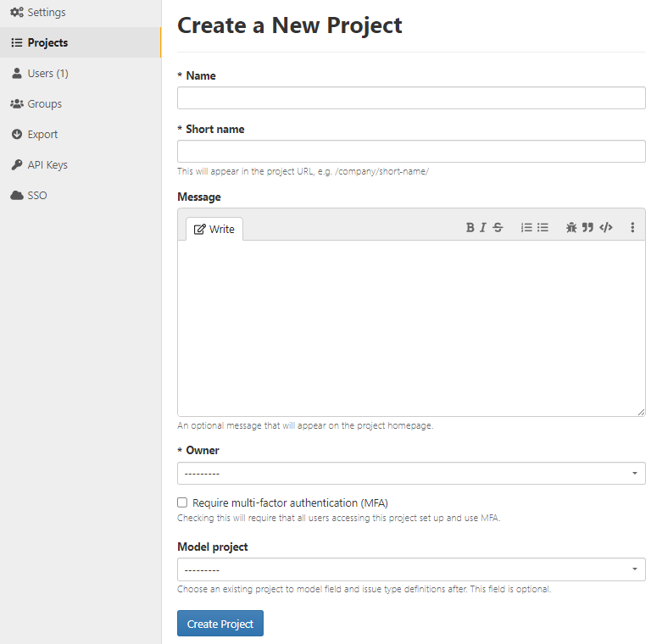Screen dimensions: 651x644
Task: Focus the Short name input field
Action: [x=411, y=151]
